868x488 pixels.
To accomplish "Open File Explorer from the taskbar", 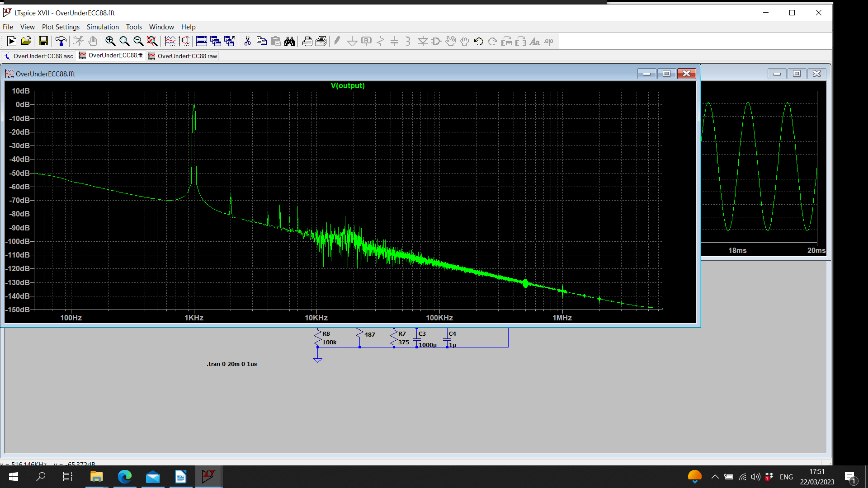I will [x=96, y=477].
